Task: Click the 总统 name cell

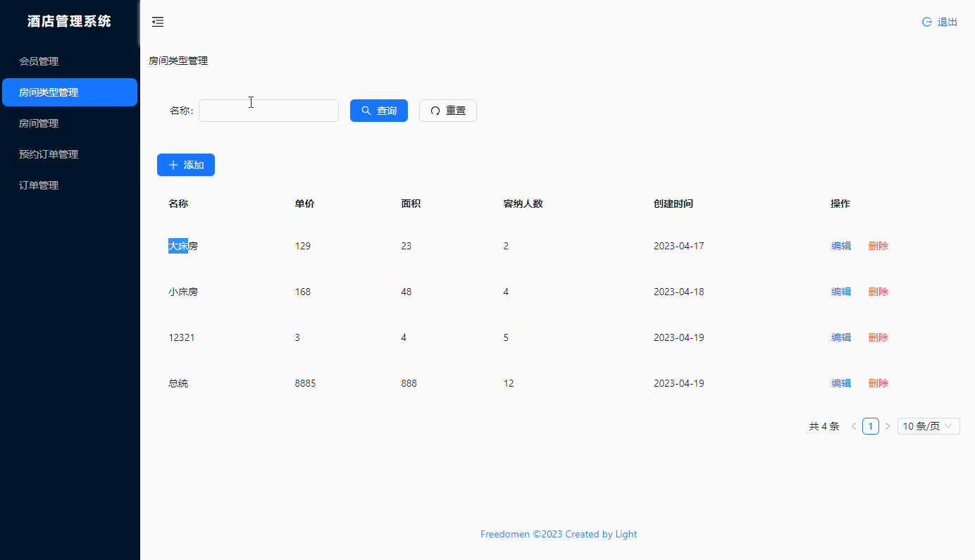Action: click(178, 383)
